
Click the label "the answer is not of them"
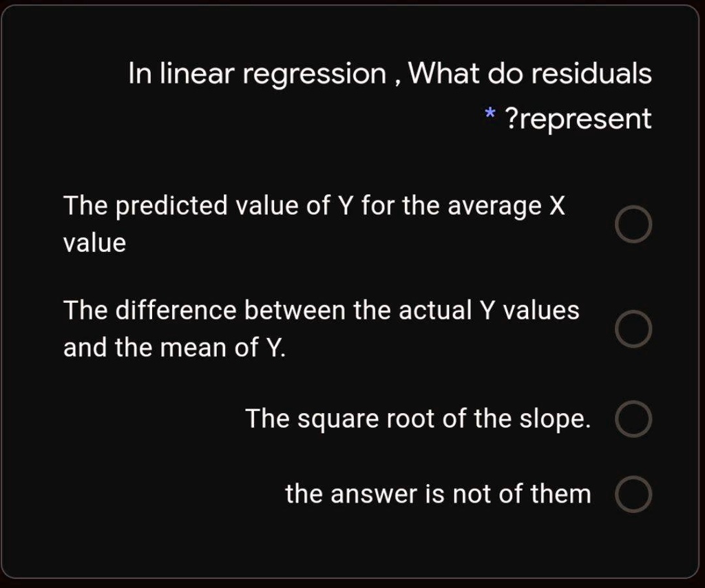pyautogui.click(x=436, y=493)
